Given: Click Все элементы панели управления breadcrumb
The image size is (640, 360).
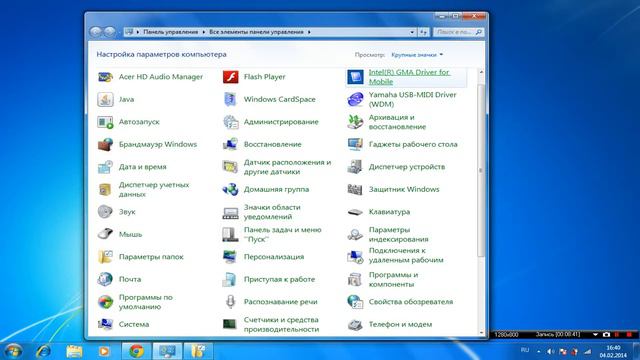Looking at the screenshot, I should tap(256, 32).
